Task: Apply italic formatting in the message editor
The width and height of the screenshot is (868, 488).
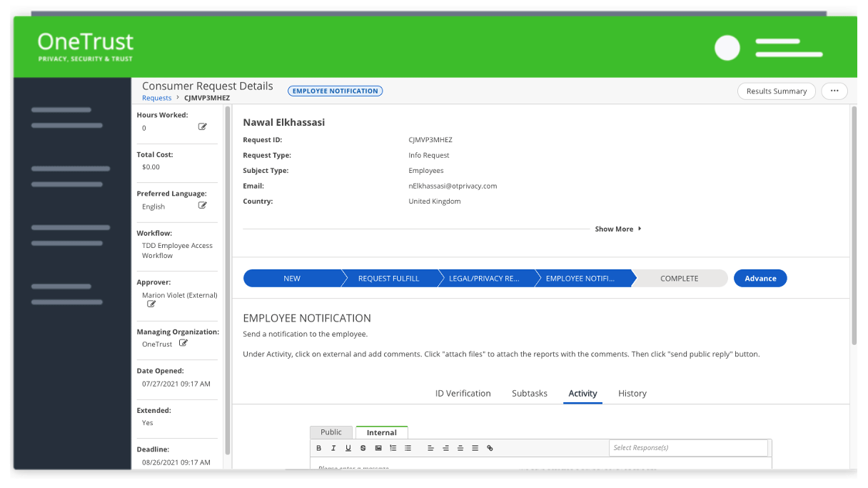Action: (333, 448)
